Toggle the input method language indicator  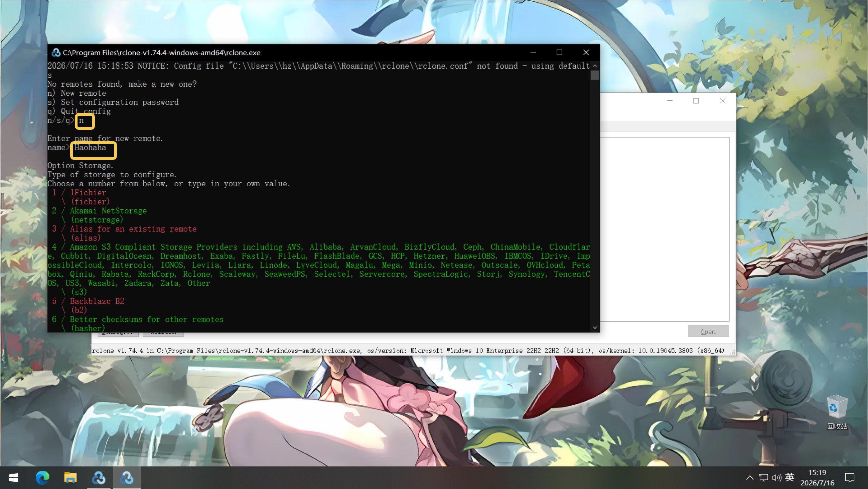(x=789, y=478)
